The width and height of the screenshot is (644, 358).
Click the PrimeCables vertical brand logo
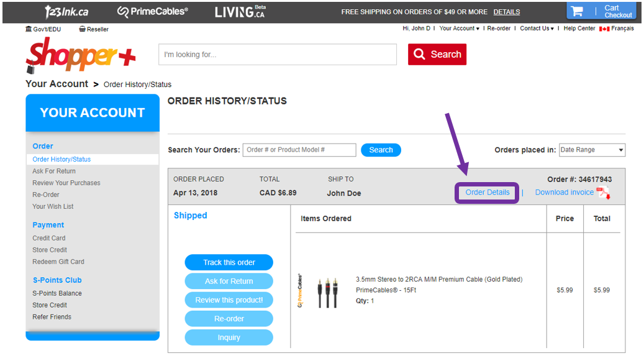tap(300, 290)
